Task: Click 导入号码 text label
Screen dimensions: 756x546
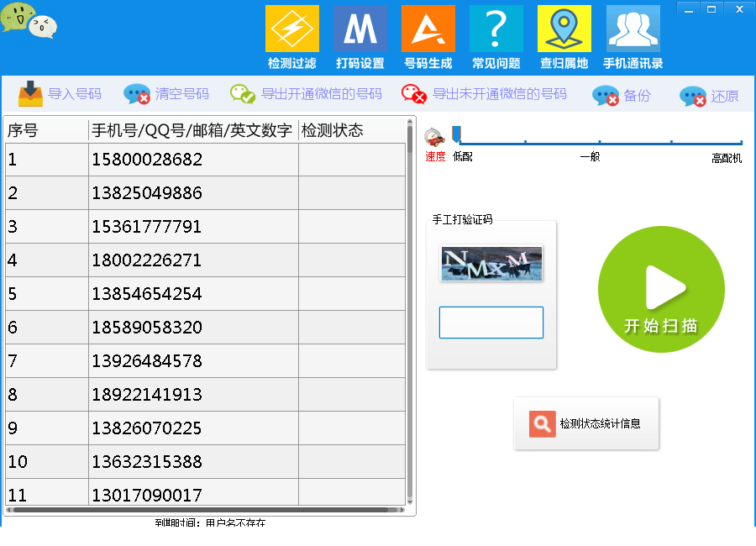Action: pyautogui.click(x=75, y=93)
